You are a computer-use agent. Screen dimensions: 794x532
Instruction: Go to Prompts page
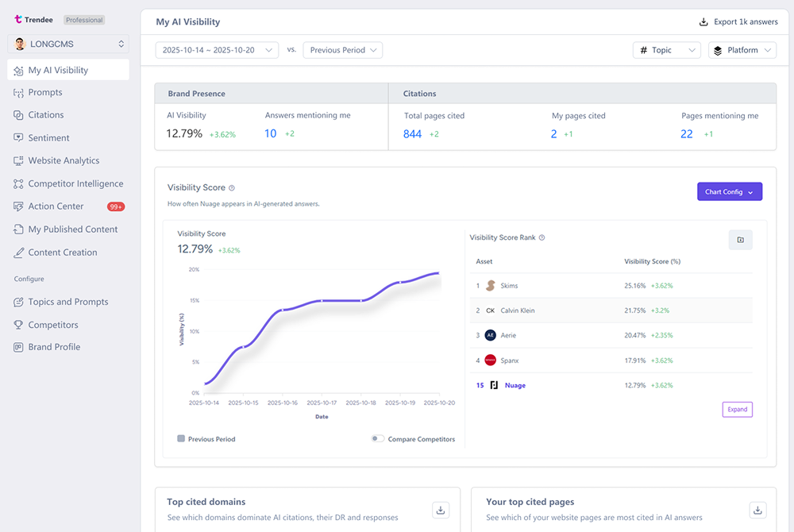[x=45, y=93]
